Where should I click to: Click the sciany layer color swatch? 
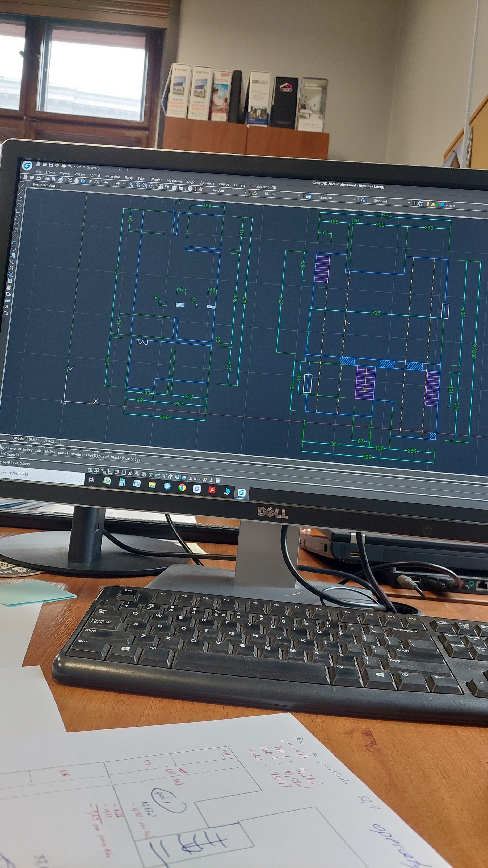[x=443, y=205]
